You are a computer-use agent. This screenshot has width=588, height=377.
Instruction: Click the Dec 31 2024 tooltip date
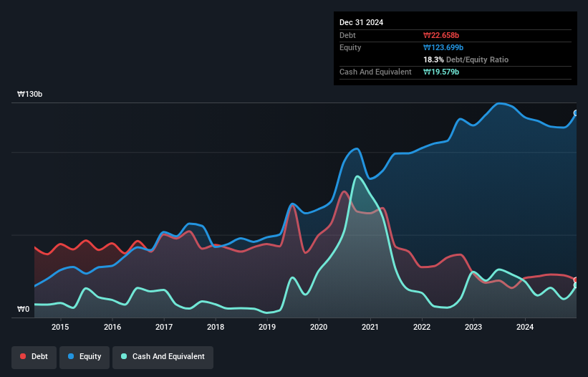pyautogui.click(x=361, y=22)
